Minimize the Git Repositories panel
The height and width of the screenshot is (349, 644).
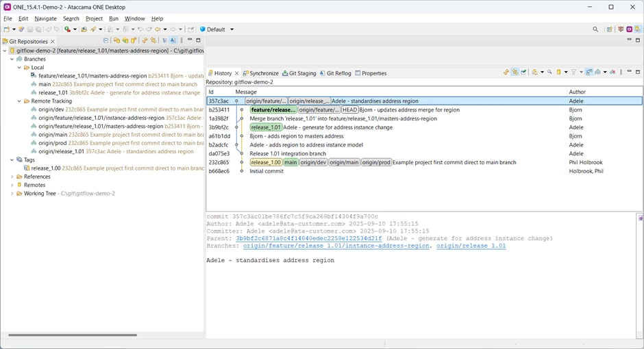[x=190, y=40]
